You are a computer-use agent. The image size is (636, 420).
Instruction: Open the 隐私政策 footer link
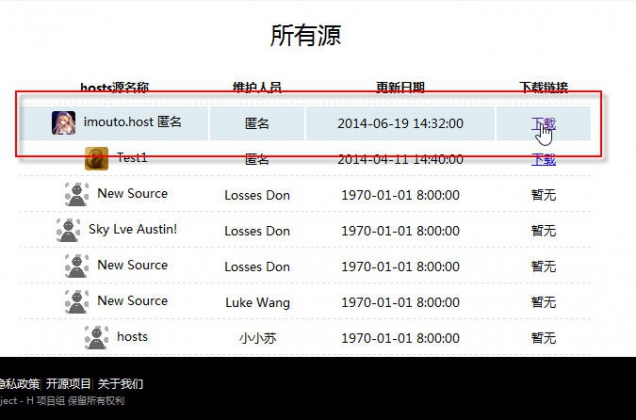(19, 383)
